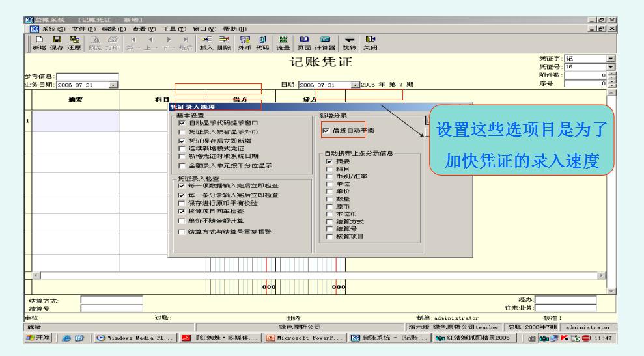
Task: Enable 连续新增模式凭证 checkbox
Action: coord(182,148)
